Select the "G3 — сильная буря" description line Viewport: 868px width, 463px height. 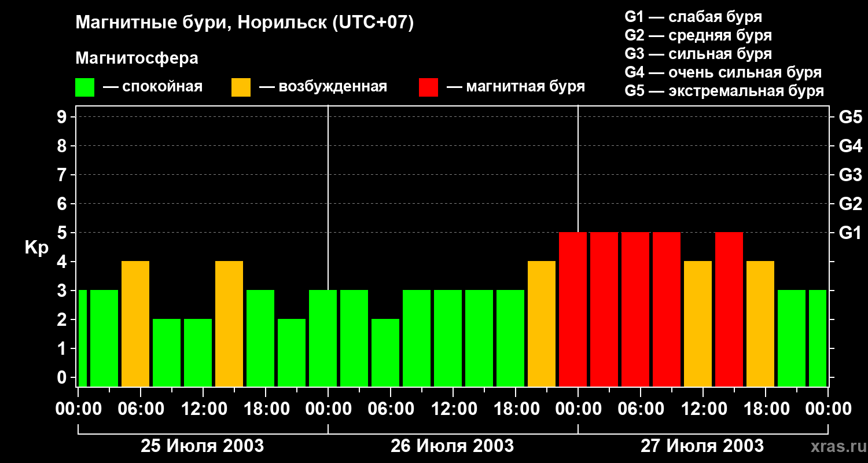pos(698,54)
